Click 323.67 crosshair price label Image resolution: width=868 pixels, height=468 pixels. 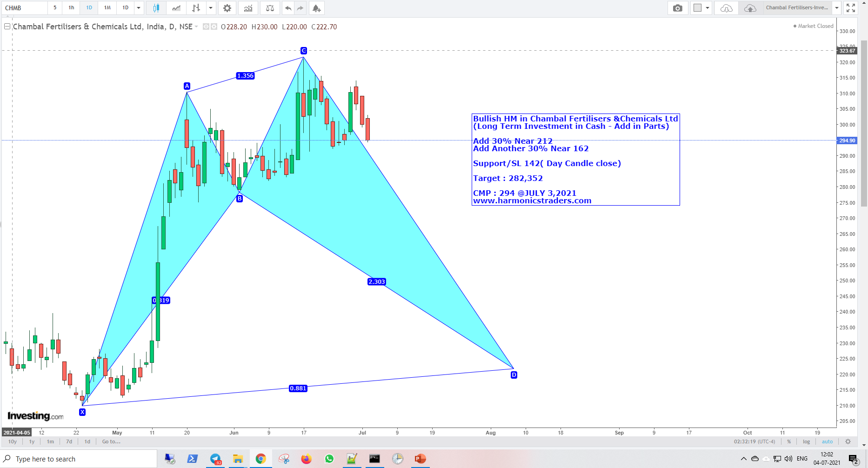(847, 51)
